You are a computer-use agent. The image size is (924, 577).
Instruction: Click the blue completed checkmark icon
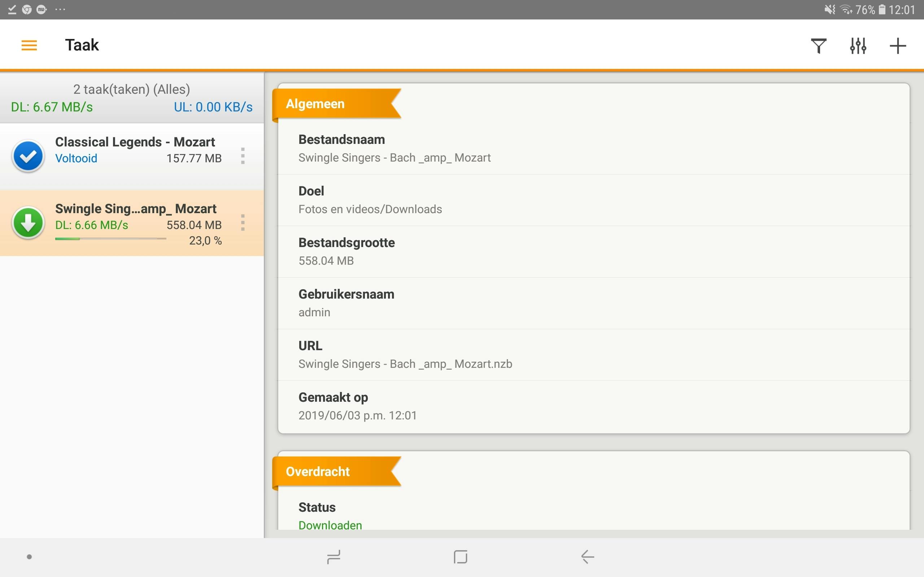tap(28, 156)
